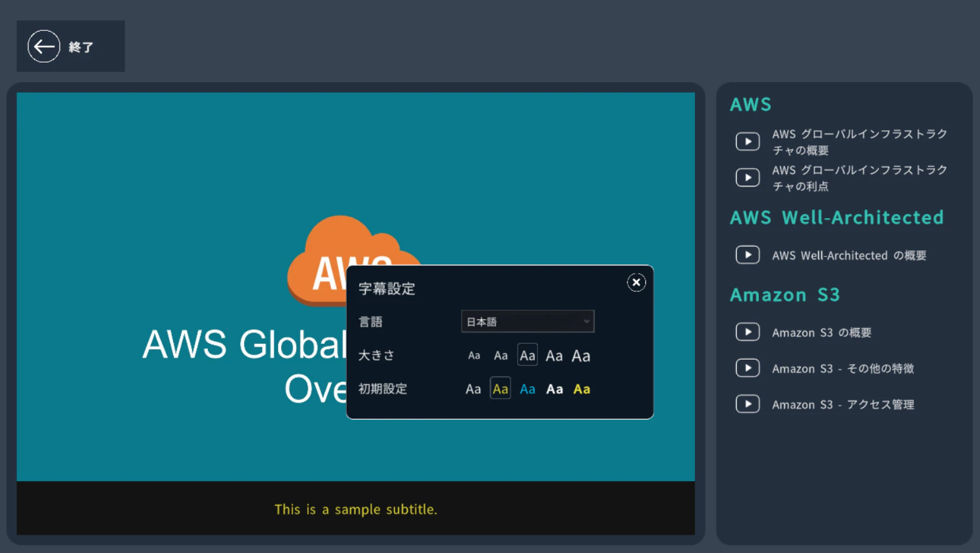
Task: Click the sample subtitle text preview
Action: coord(356,509)
